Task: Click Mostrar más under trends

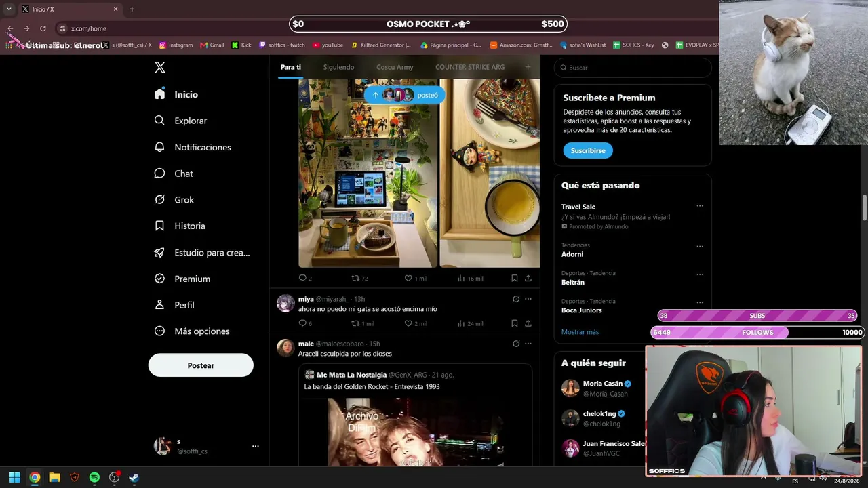Action: [x=580, y=332]
